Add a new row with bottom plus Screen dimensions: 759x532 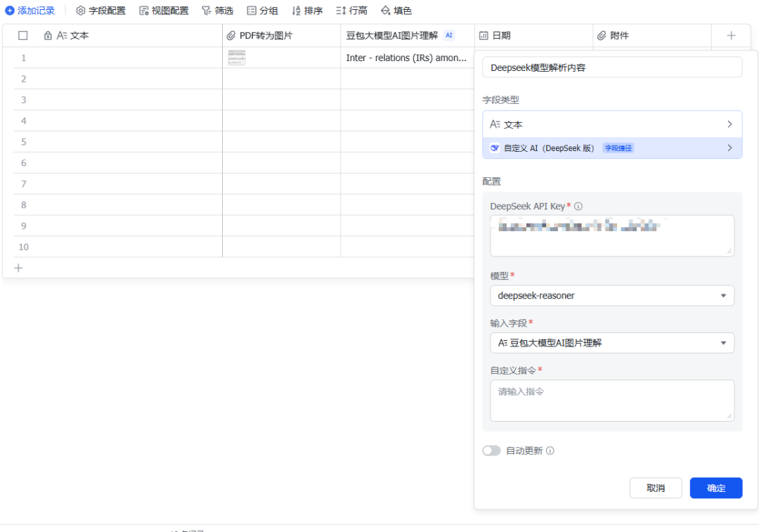click(18, 268)
